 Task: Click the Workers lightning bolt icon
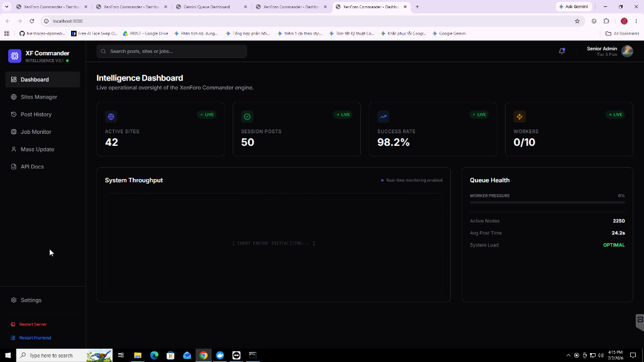[x=519, y=116]
